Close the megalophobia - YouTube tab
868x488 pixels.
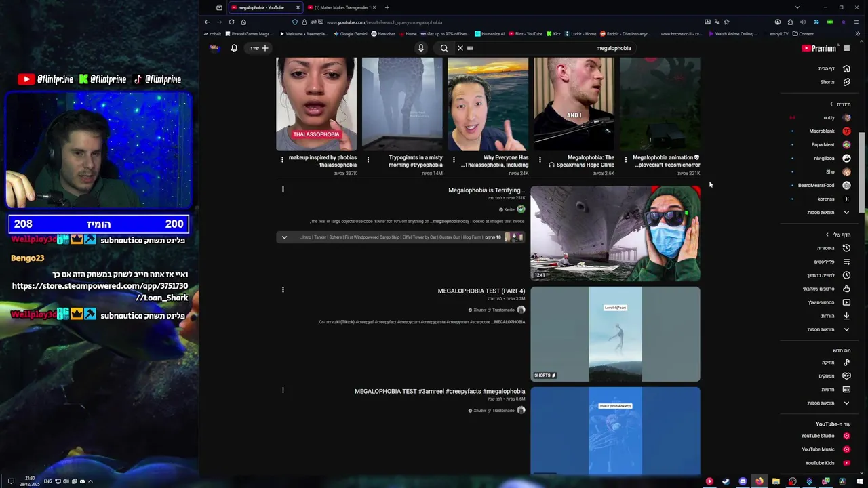pyautogui.click(x=297, y=7)
